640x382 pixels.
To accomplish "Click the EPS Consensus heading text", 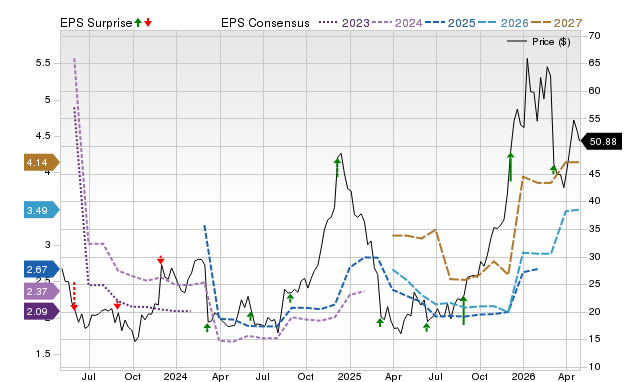I will point(265,23).
